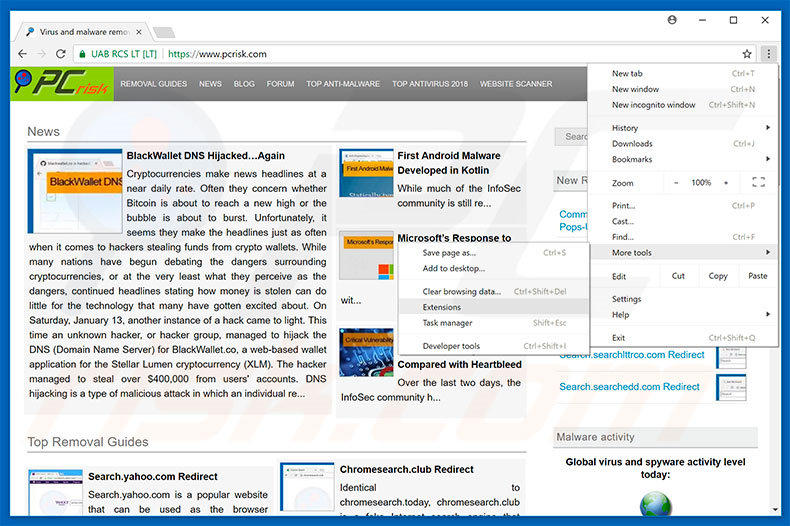Open TOP ANTI-MALWARE nav item
This screenshot has height=526, width=790.
click(343, 84)
